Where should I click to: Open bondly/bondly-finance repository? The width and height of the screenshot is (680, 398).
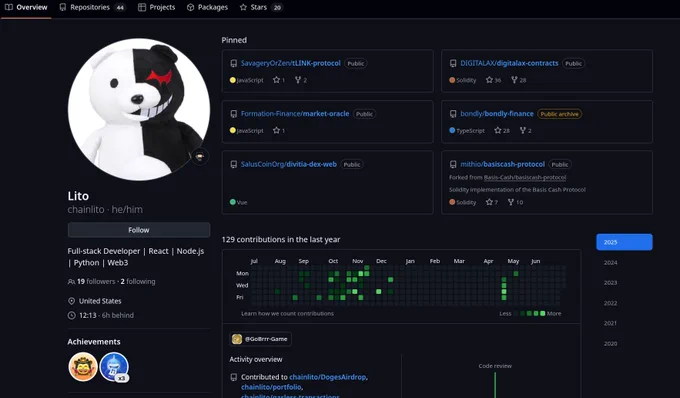click(x=497, y=114)
